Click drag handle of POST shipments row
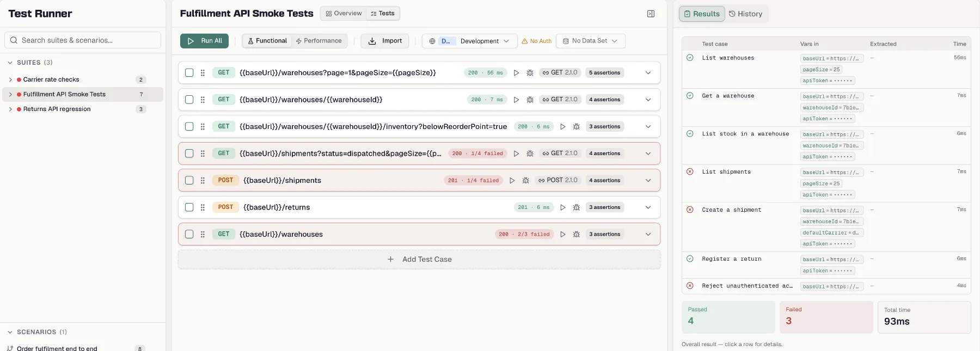Screen dimensions: 980x351 tap(203, 181)
